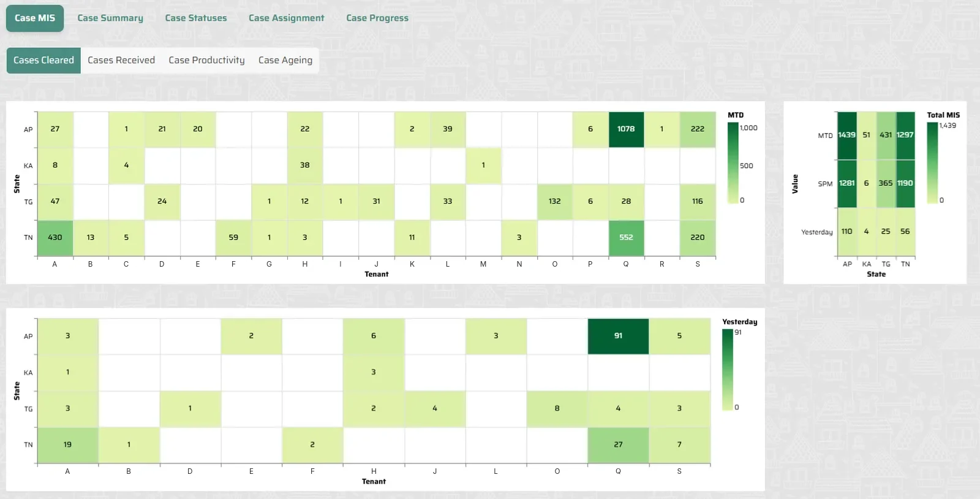
Task: Click the Yesterday color legend bar
Action: (728, 370)
